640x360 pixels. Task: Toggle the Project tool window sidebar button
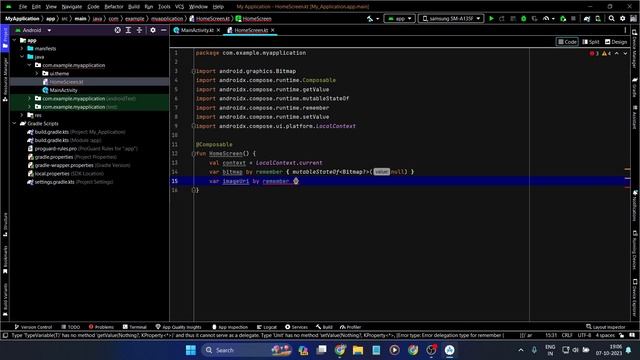5,38
